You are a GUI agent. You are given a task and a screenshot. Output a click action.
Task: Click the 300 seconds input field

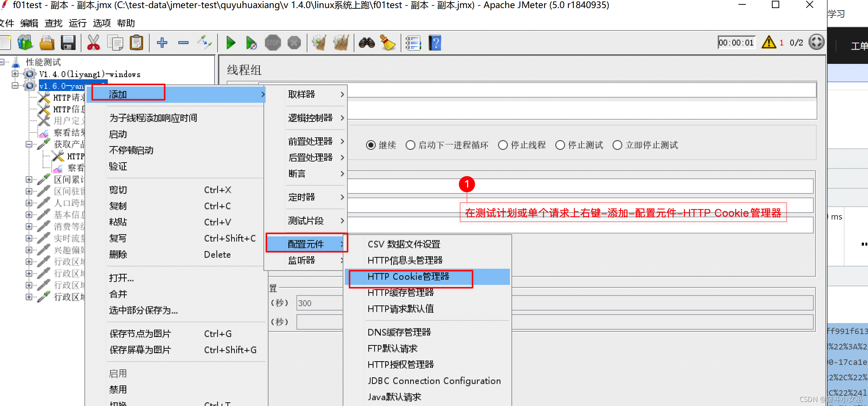[319, 303]
